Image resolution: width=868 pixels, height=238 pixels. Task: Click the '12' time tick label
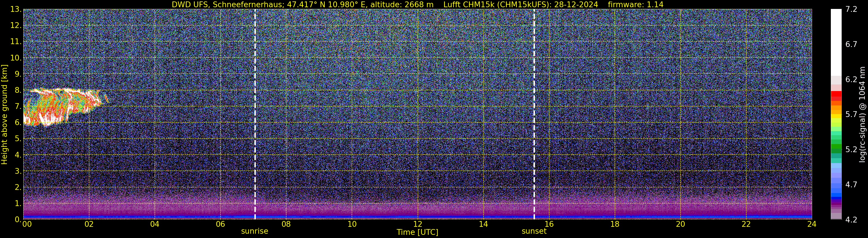[417, 224]
